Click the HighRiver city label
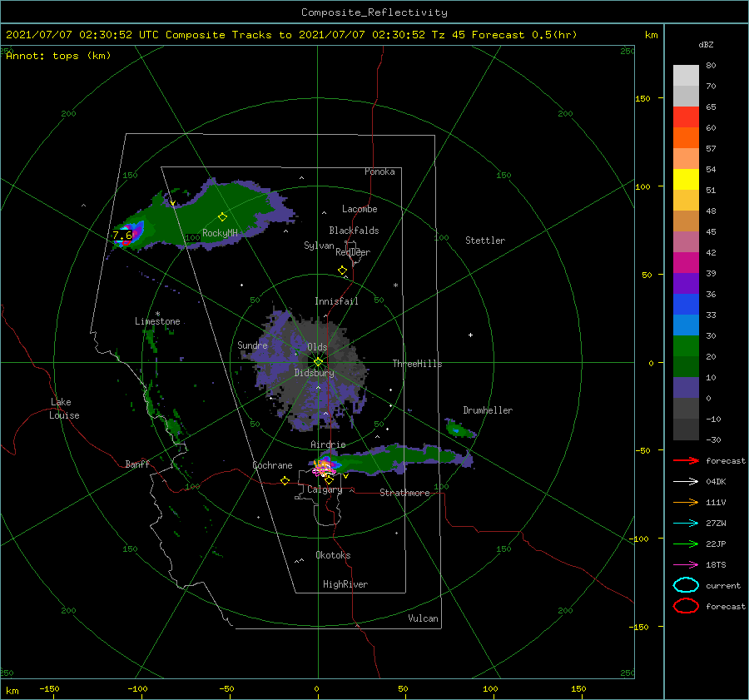 pyautogui.click(x=345, y=584)
